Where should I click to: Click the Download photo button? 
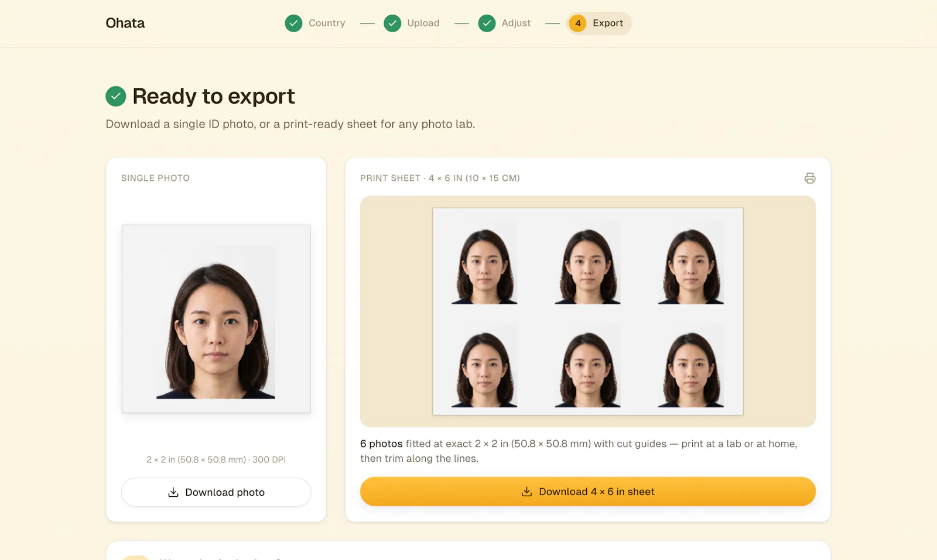216,492
